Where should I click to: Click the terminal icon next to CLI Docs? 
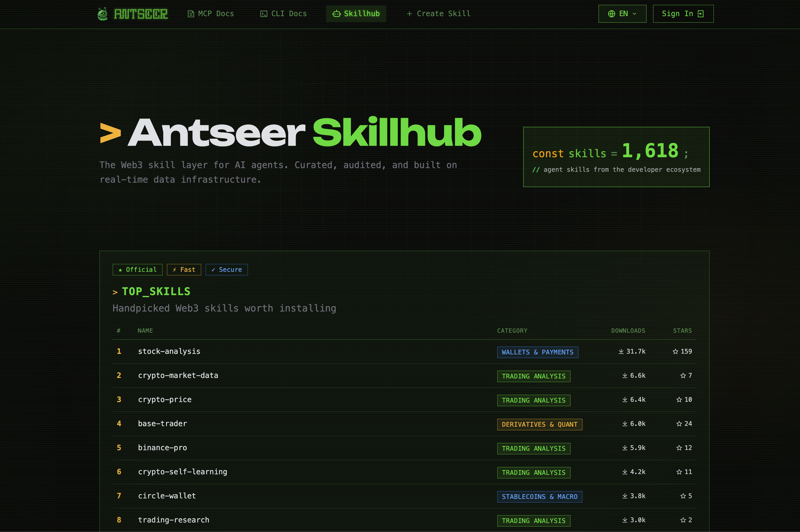pos(264,13)
